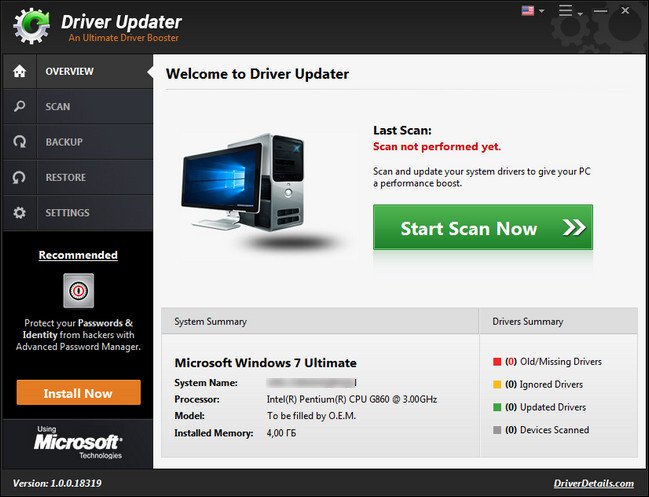Open the DriverDetails.com link
The height and width of the screenshot is (497, 649).
(594, 483)
